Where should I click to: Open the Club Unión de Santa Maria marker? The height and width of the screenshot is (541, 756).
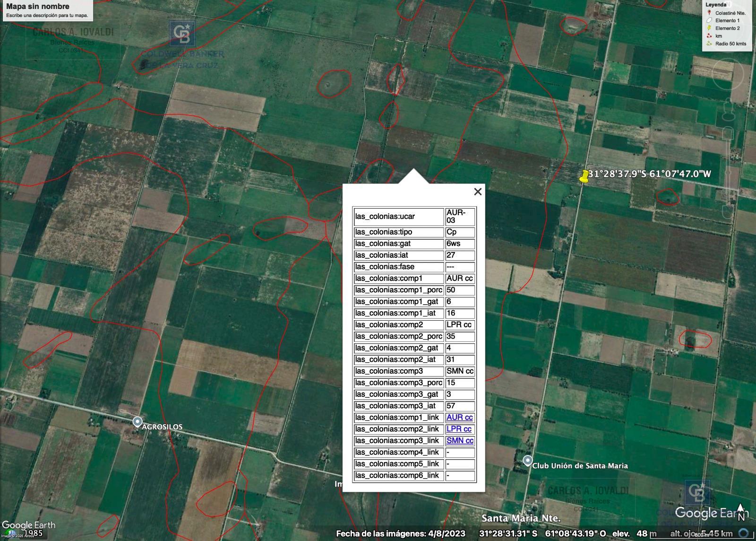pyautogui.click(x=527, y=460)
